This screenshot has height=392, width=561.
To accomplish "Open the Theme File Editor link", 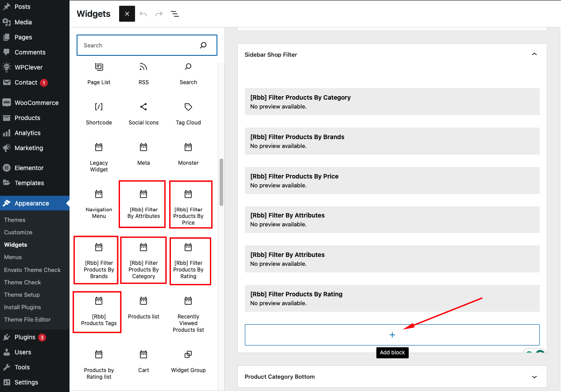I will pyautogui.click(x=27, y=319).
